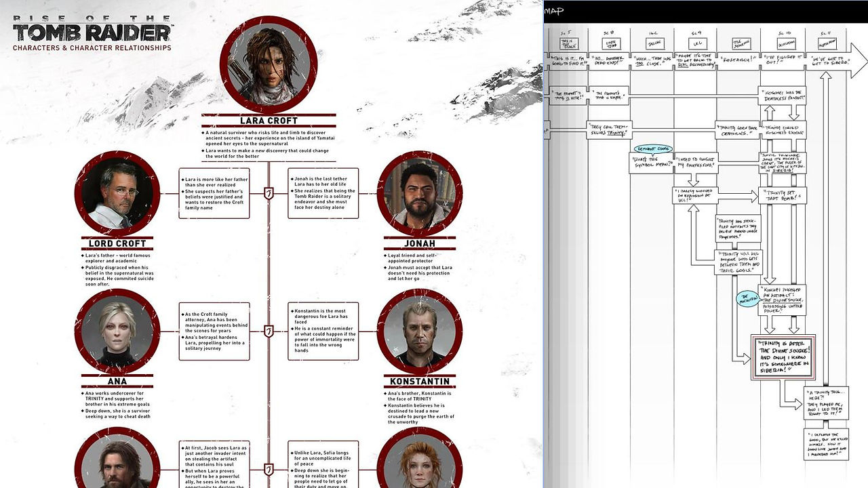Click the 'Trinity set that bomb!' note

(x=783, y=196)
